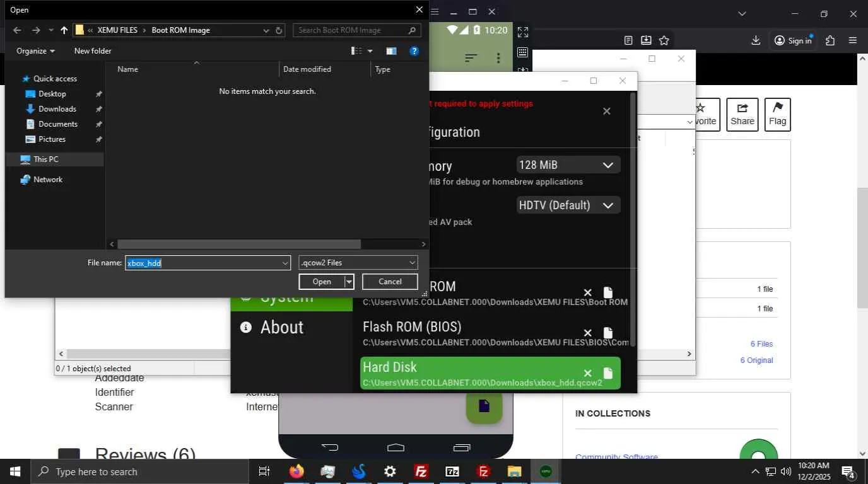Browse for a Flash ROM (BIOS) file
868x484 pixels.
(x=607, y=333)
